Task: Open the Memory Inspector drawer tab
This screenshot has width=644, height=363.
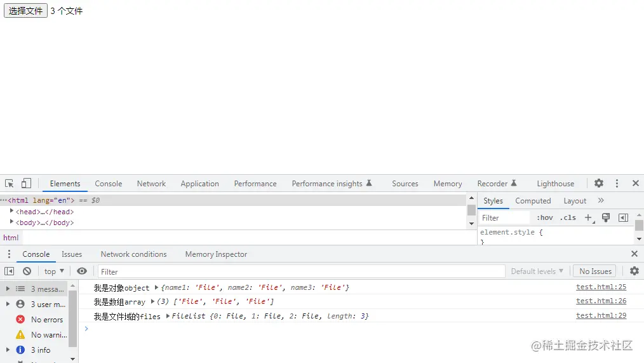Action: (x=216, y=254)
